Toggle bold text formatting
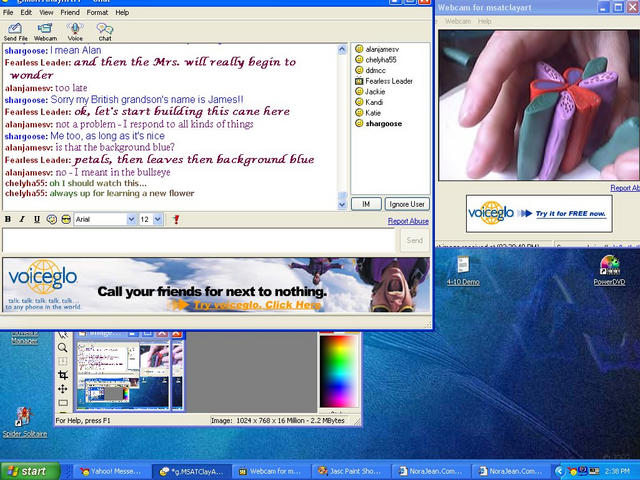Image resolution: width=640 pixels, height=480 pixels. 8,220
